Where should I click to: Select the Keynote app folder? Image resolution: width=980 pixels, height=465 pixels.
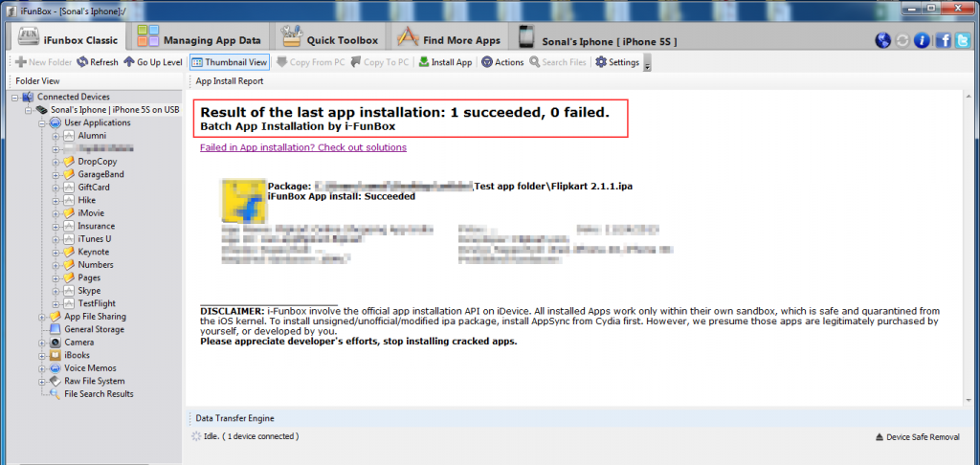[93, 252]
